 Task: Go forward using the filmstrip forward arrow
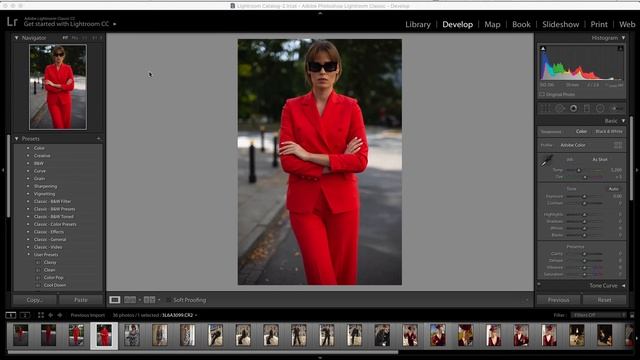(60, 315)
